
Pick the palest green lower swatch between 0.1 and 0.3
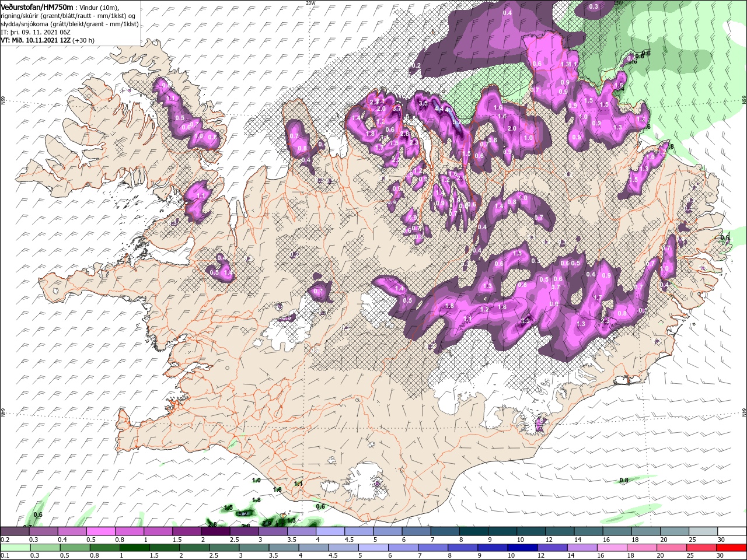(x=15, y=548)
